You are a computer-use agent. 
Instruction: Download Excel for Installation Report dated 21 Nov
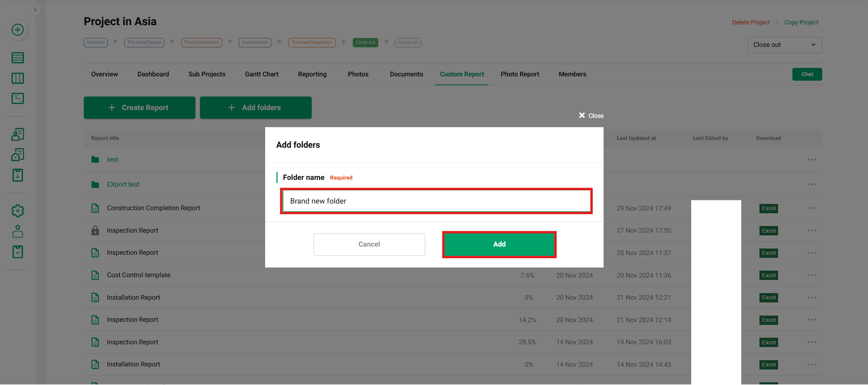click(x=768, y=298)
